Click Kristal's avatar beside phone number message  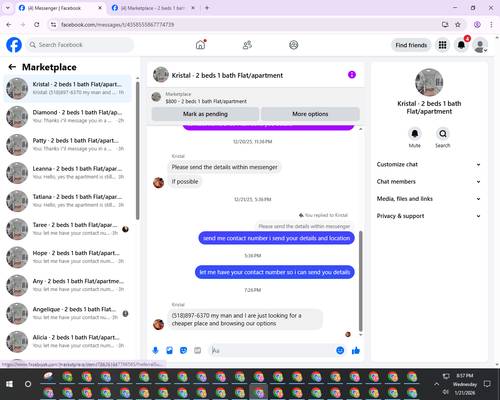(158, 324)
